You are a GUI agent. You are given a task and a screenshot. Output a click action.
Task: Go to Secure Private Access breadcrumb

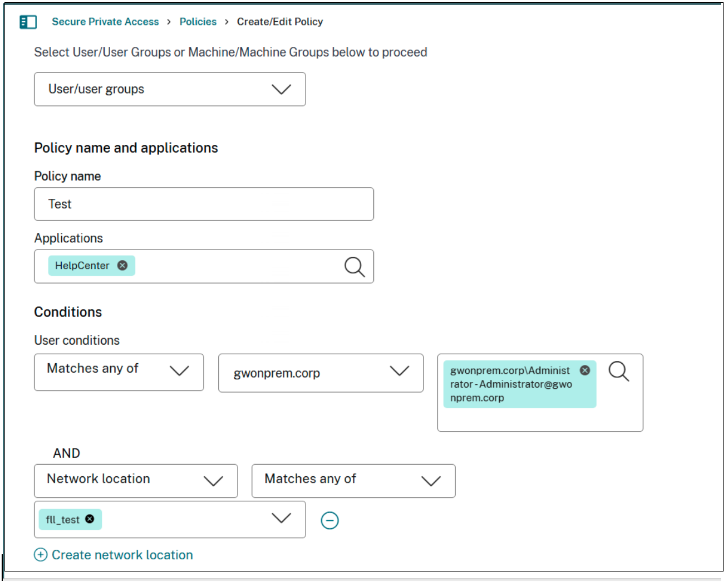click(x=105, y=22)
